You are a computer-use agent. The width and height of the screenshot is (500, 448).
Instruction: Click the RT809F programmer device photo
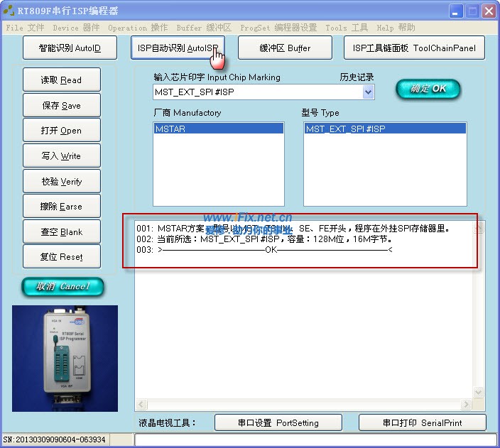(x=65, y=359)
